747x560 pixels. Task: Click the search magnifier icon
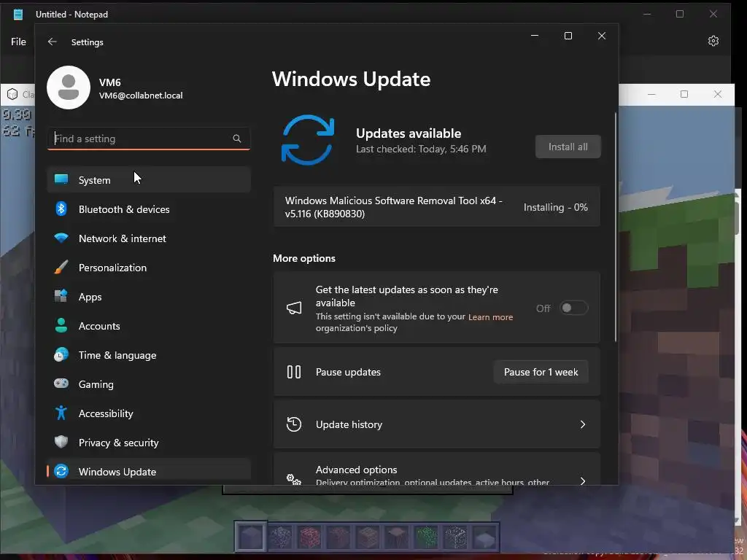(x=237, y=139)
